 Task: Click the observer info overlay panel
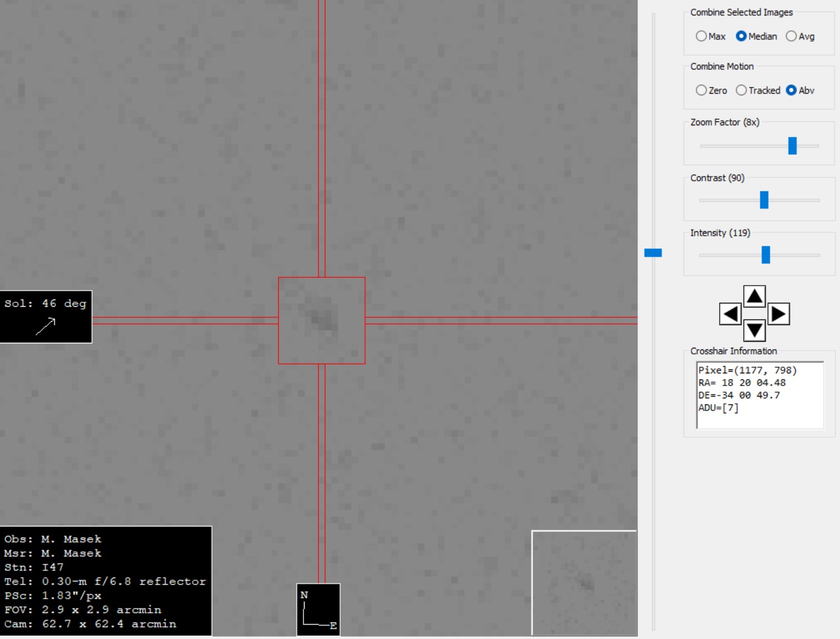(105, 581)
